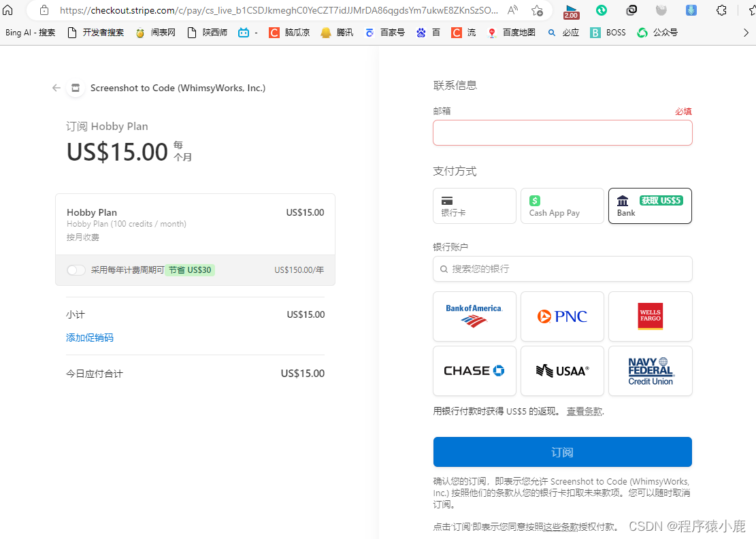This screenshot has width=756, height=539.
Task: Toggle the annual billing switch
Action: (x=76, y=270)
